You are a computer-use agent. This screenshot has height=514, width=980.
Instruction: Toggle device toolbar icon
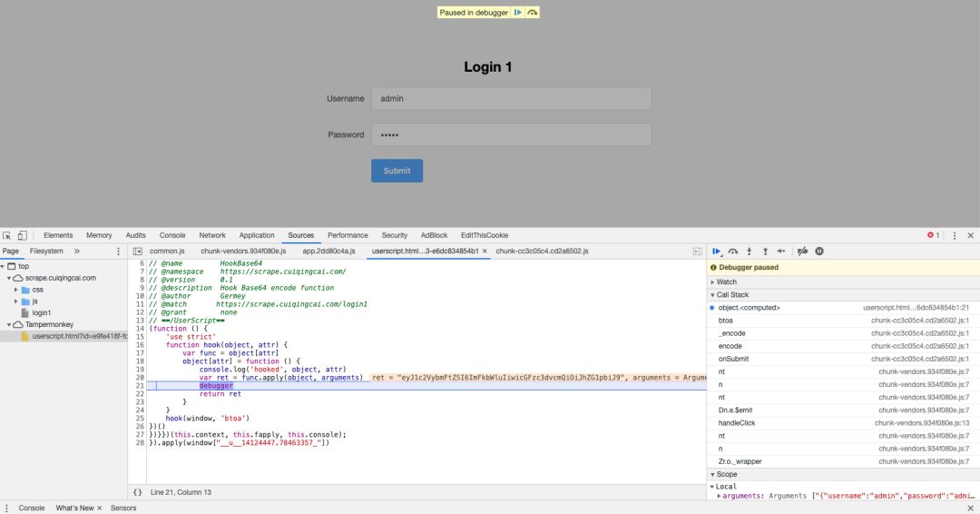(x=22, y=236)
